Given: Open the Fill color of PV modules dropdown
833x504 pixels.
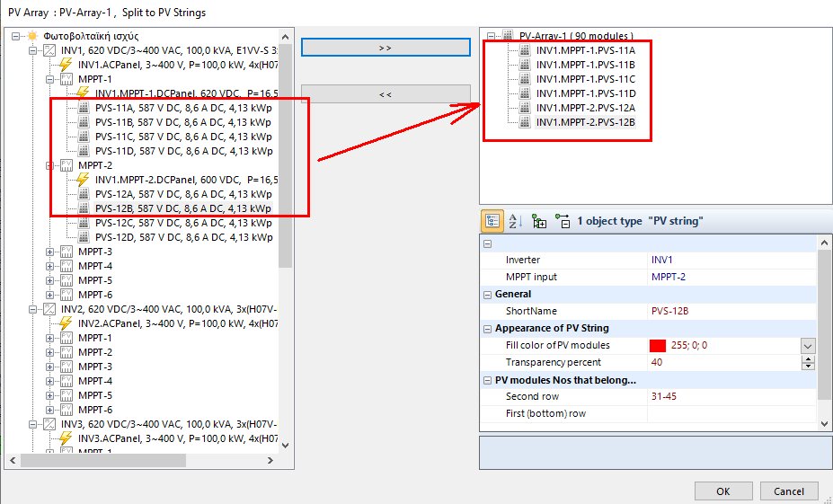Looking at the screenshot, I should coord(807,346).
